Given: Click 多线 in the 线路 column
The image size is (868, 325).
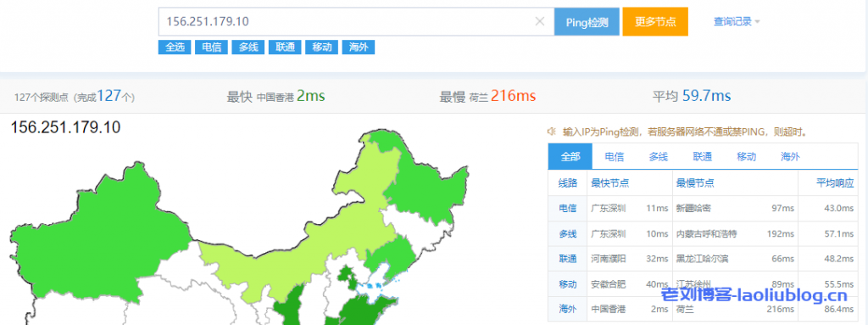Looking at the screenshot, I should click(x=567, y=234).
